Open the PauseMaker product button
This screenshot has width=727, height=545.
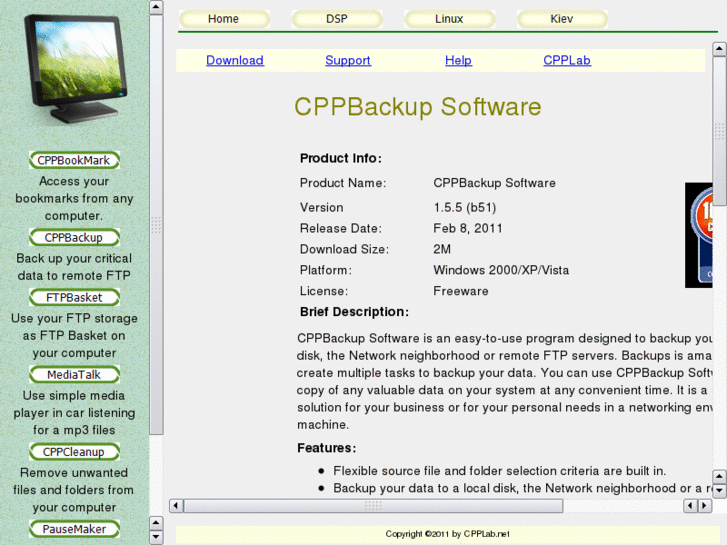click(74, 529)
